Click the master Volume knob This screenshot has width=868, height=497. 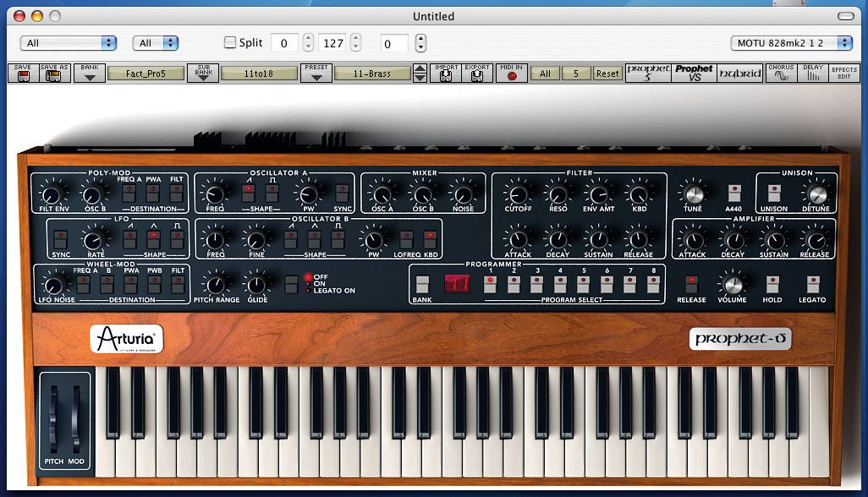[732, 285]
